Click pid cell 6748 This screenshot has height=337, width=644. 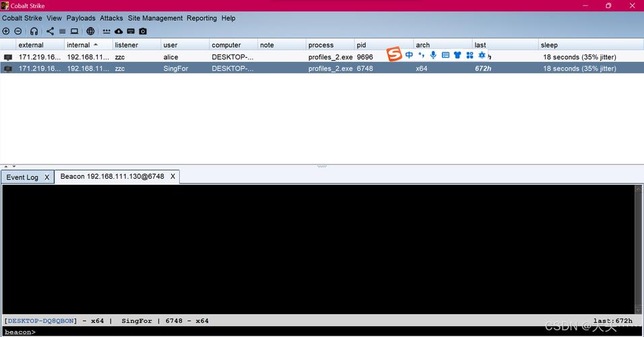tap(364, 69)
